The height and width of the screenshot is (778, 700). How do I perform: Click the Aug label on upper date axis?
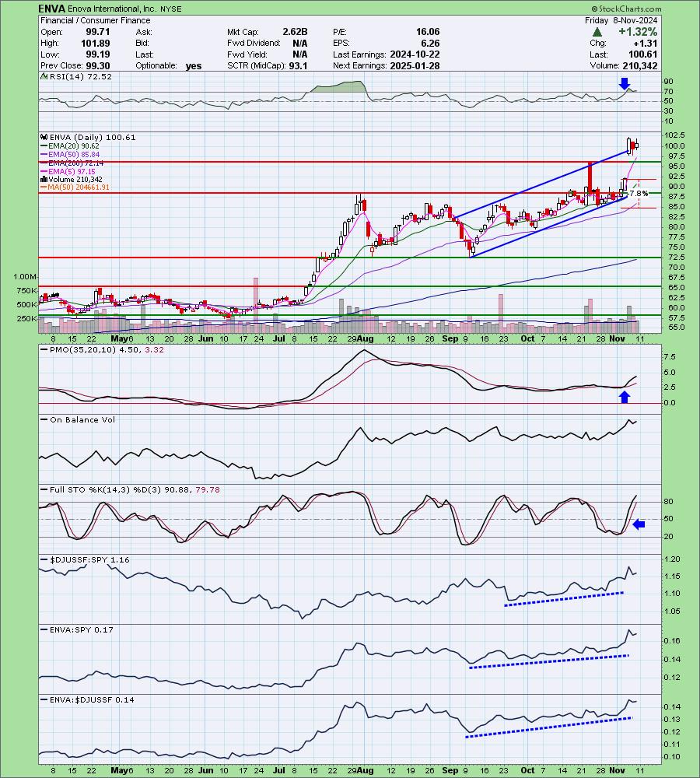tap(366, 339)
